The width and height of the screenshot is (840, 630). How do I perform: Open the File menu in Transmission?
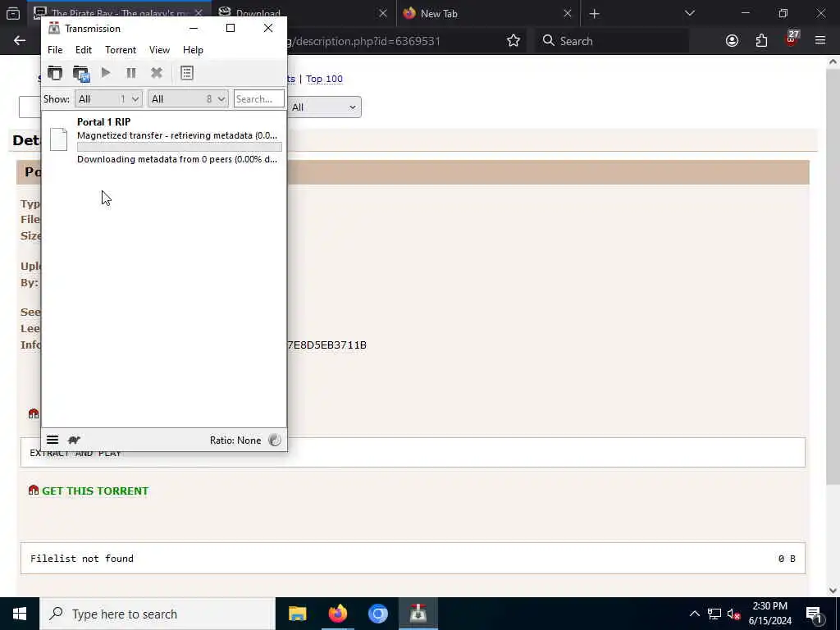point(55,50)
